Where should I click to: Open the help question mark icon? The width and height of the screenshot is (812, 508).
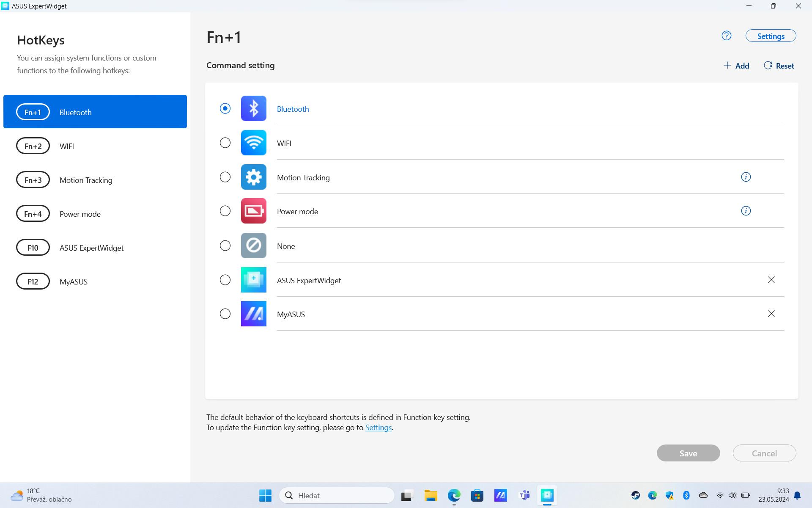[x=727, y=36]
